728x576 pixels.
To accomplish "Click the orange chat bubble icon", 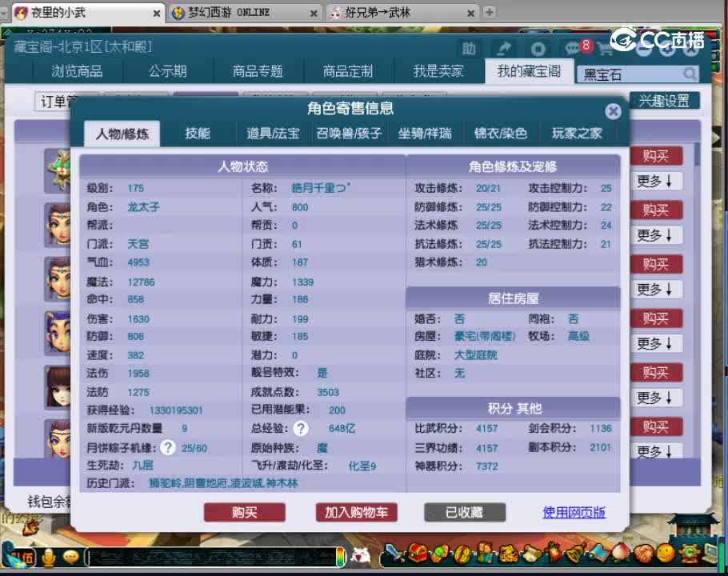I will [70, 557].
